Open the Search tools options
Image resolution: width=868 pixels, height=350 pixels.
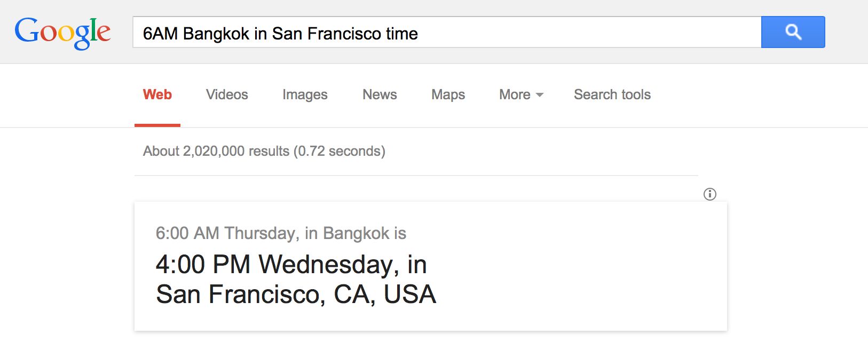click(x=612, y=94)
